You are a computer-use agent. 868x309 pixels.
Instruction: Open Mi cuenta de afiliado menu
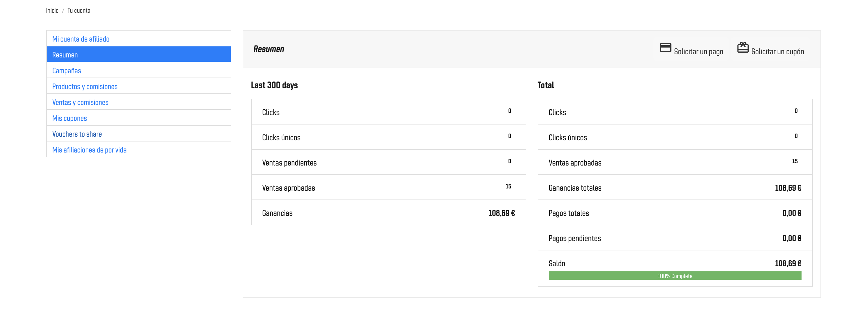(81, 39)
